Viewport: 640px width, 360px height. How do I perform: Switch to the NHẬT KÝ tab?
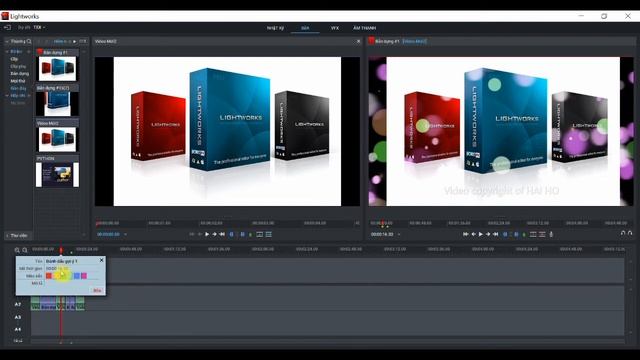tap(275, 28)
